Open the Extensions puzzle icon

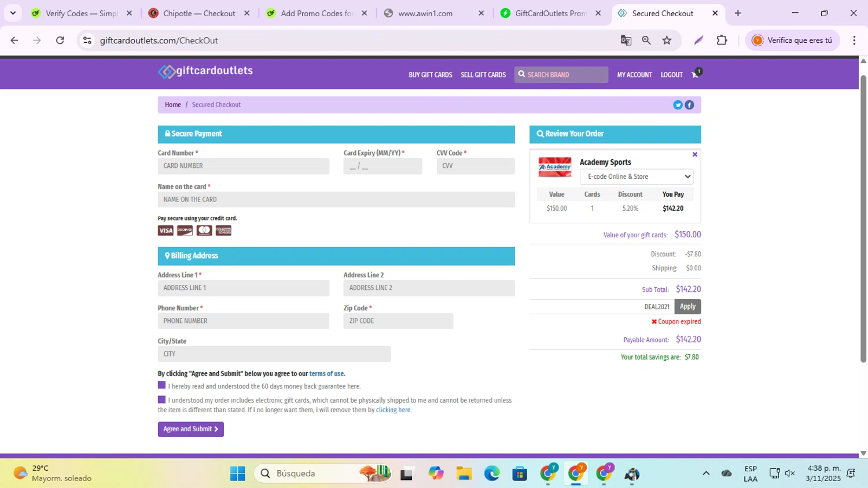pos(722,40)
